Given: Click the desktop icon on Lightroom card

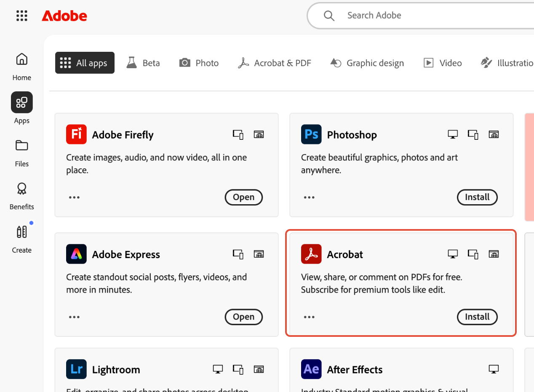Looking at the screenshot, I should coord(218,370).
